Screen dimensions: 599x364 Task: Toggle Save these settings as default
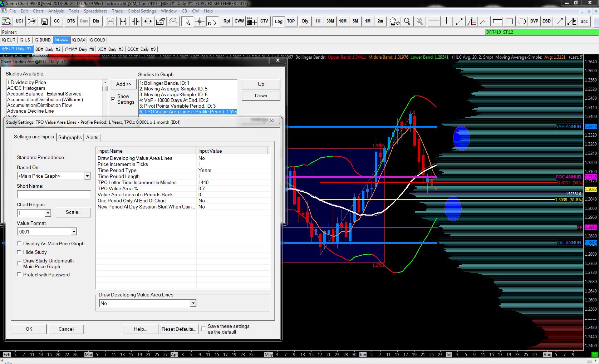(x=203, y=328)
